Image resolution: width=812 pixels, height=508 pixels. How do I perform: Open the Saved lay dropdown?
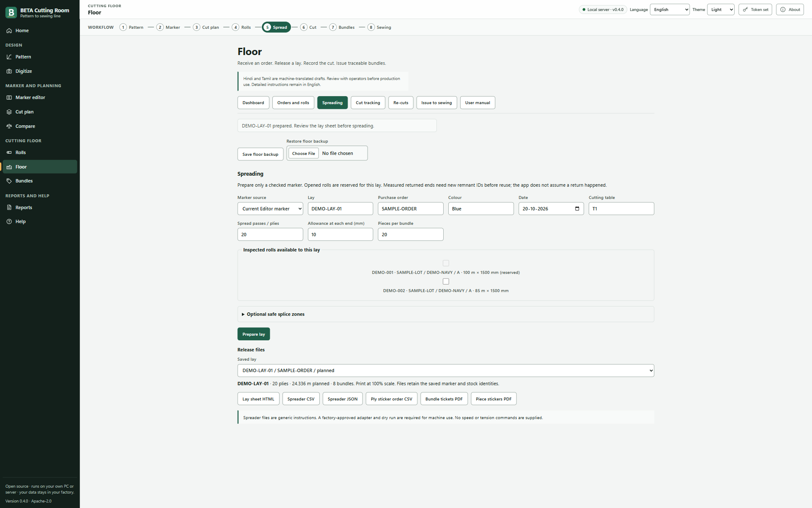pyautogui.click(x=446, y=370)
